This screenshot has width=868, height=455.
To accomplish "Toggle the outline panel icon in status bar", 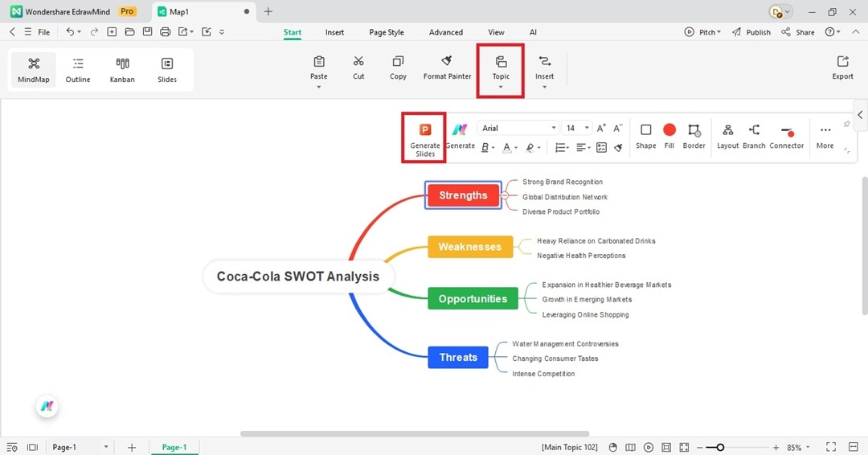I will 11,447.
